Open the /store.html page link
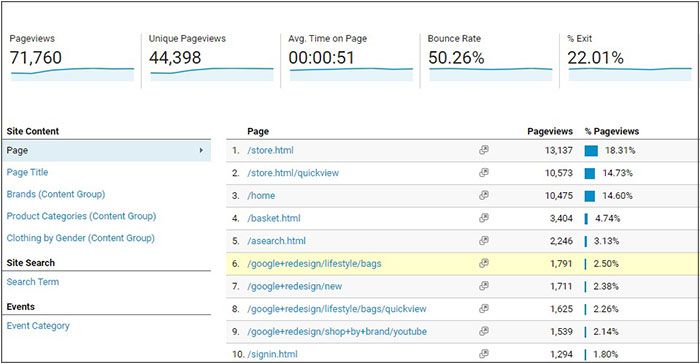This screenshot has height=364, width=700. pyautogui.click(x=271, y=151)
